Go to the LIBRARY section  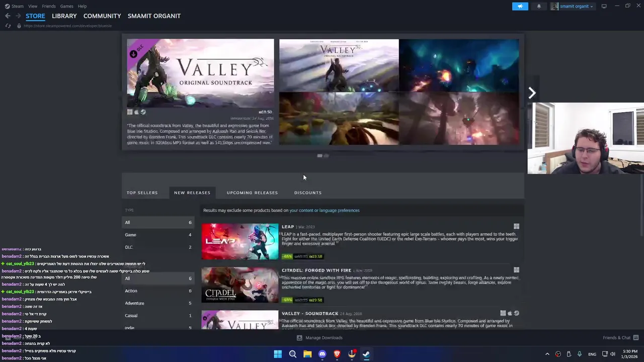tap(64, 16)
